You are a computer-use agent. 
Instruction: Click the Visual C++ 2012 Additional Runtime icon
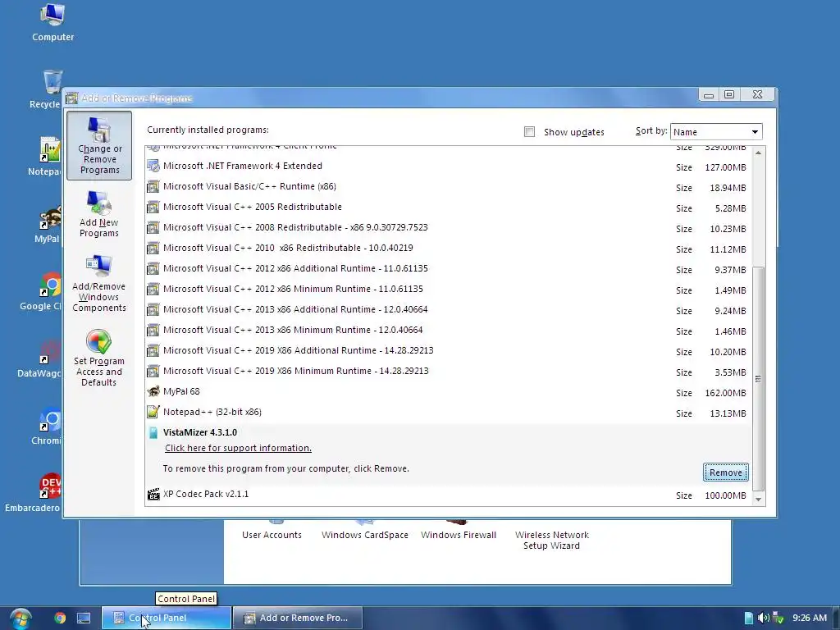[153, 268]
